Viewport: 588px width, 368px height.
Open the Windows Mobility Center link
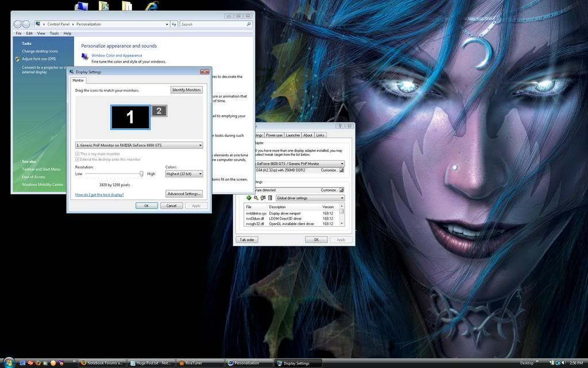click(x=42, y=185)
